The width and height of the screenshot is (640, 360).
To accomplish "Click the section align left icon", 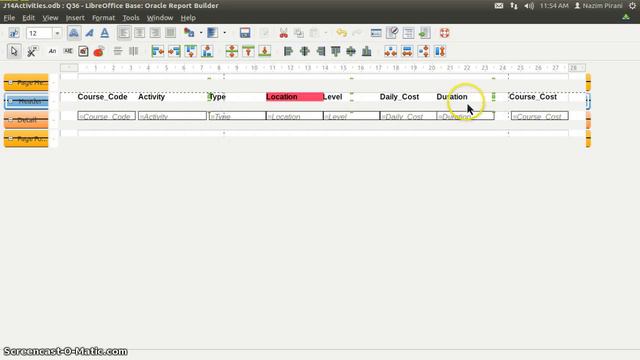I will (158, 51).
